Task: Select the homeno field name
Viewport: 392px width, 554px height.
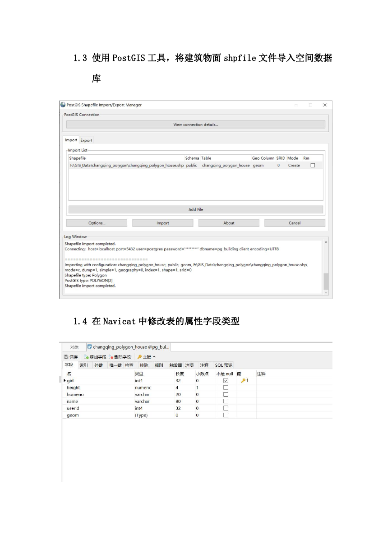Action: coord(75,394)
